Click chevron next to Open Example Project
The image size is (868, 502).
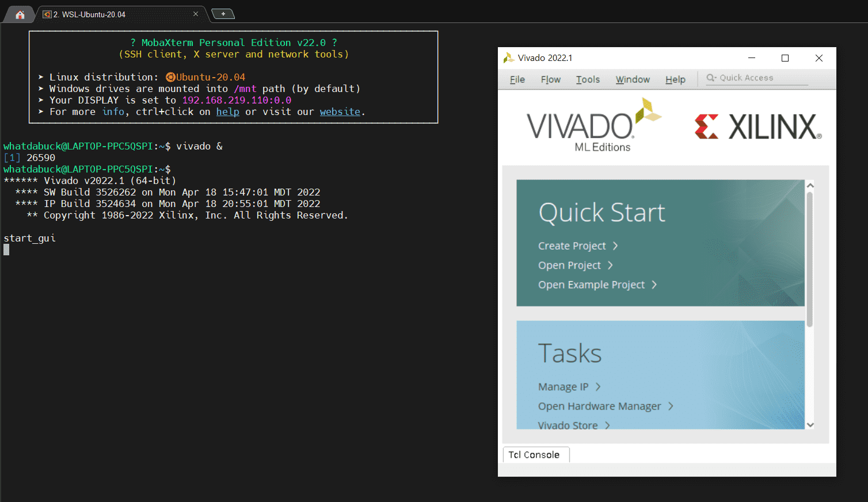tap(654, 285)
